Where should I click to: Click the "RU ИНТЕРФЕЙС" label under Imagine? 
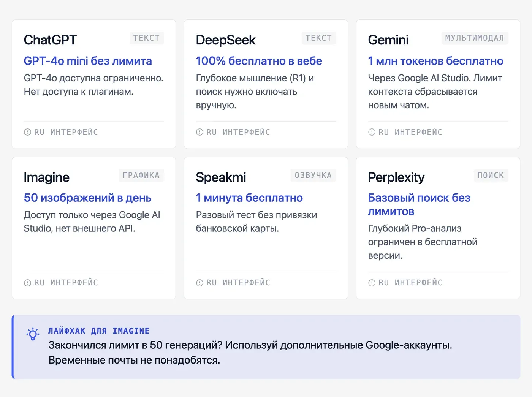coord(66,283)
